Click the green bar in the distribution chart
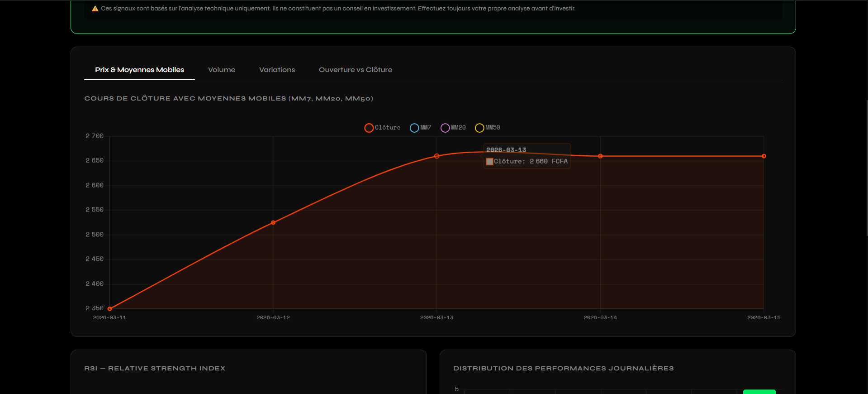Screen dimensions: 868x394 click(x=759, y=391)
